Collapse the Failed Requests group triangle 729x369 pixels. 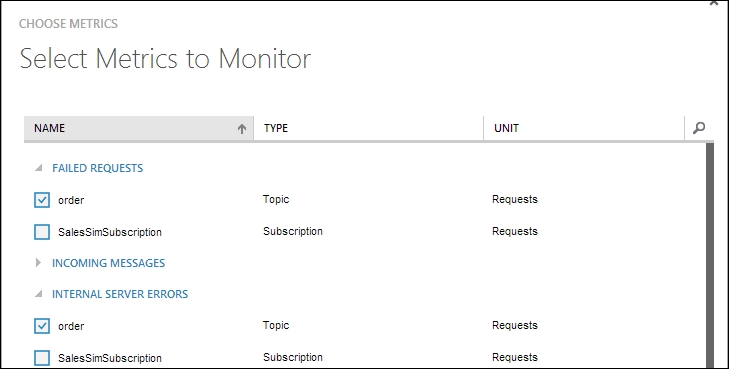click(x=39, y=168)
